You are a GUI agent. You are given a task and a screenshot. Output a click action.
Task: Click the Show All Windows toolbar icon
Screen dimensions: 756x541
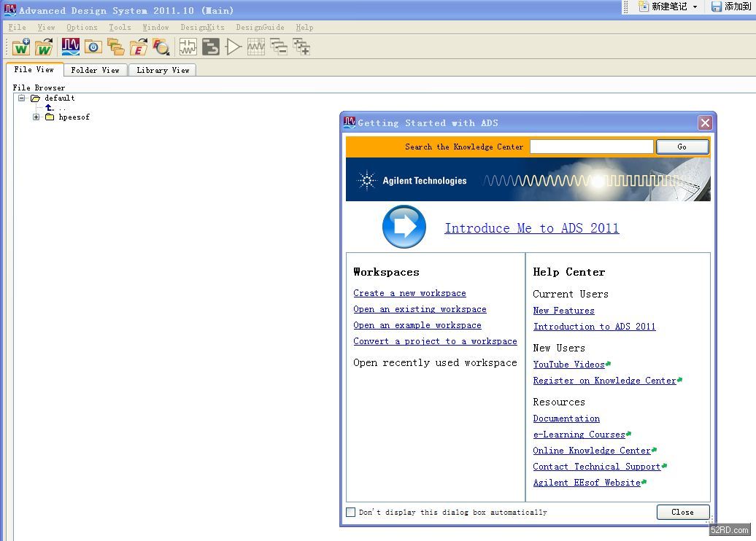301,47
